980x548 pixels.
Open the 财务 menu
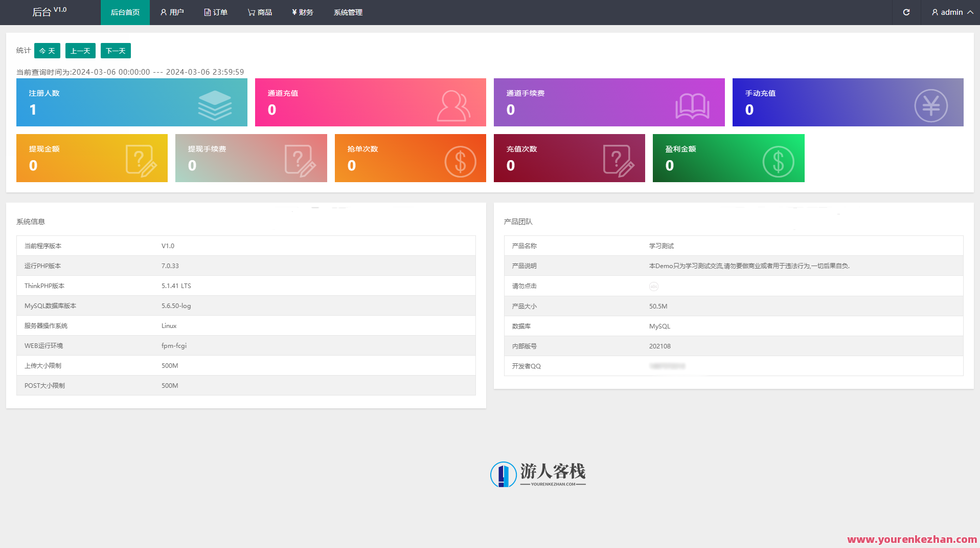coord(303,12)
